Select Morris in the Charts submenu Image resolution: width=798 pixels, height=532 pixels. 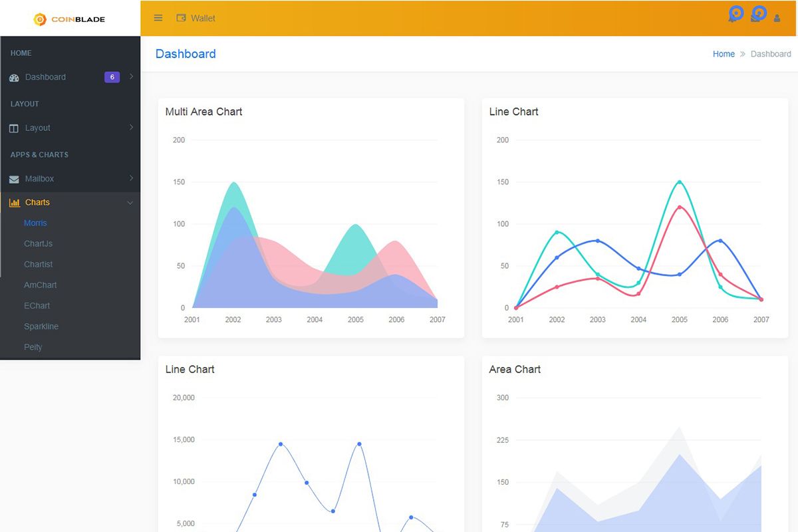(36, 223)
